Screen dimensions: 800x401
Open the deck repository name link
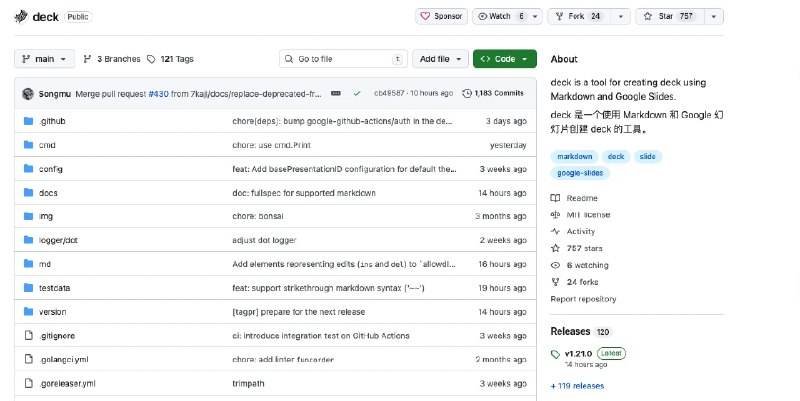click(45, 17)
